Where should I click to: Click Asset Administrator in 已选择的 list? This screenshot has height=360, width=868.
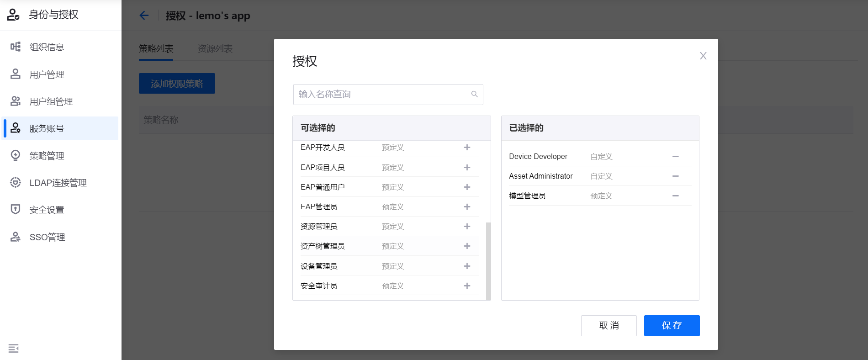click(x=541, y=176)
